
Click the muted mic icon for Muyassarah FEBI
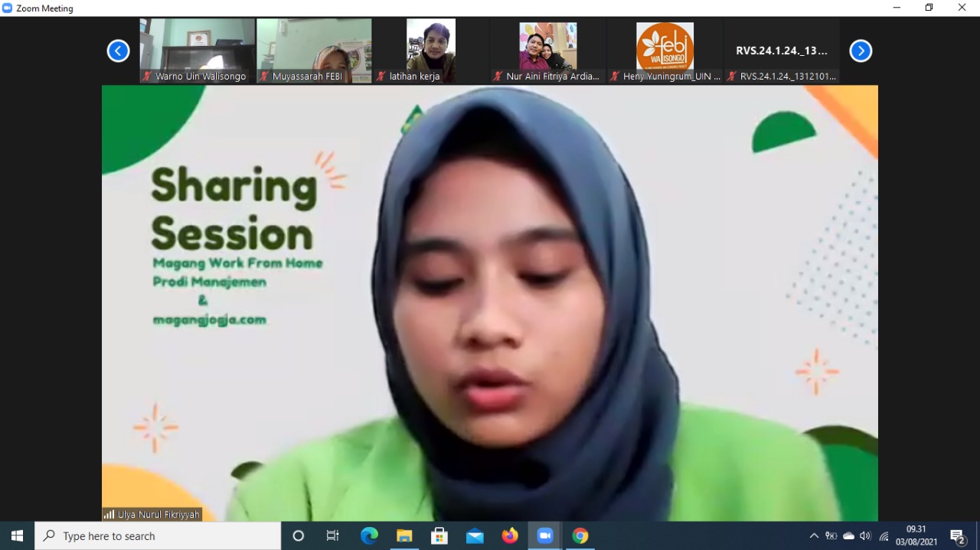(x=264, y=76)
